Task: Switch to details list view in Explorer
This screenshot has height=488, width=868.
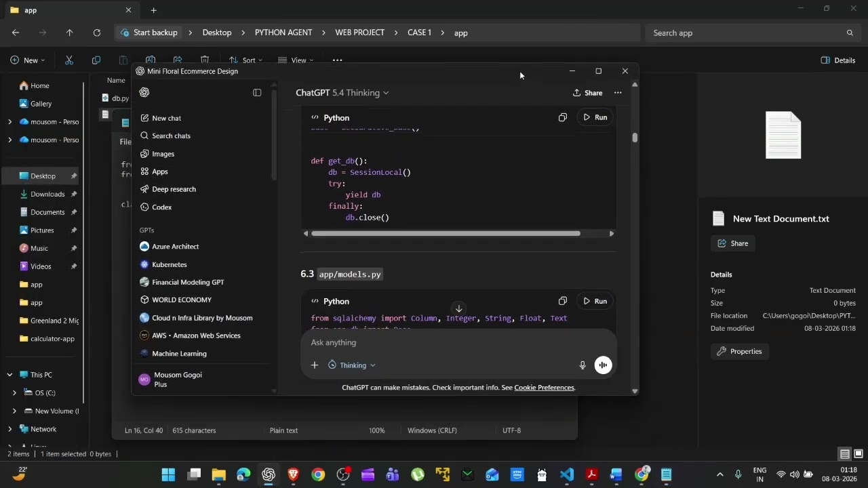Action: (845, 454)
